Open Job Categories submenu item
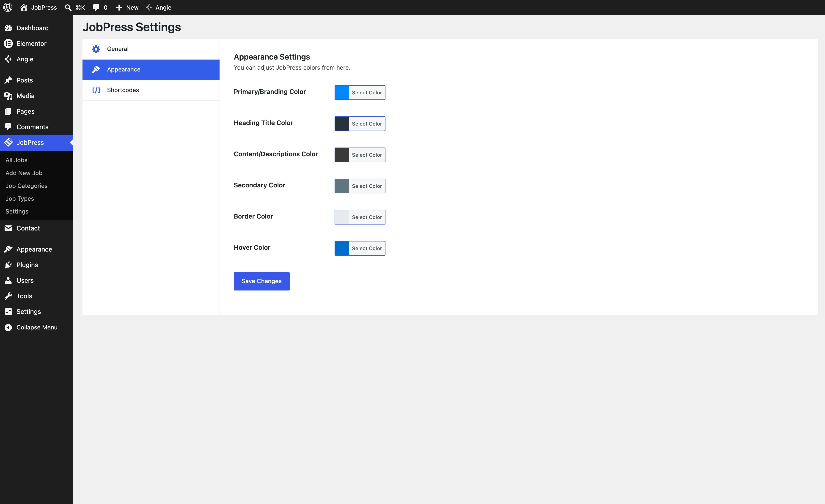The height and width of the screenshot is (504, 825). 26,186
